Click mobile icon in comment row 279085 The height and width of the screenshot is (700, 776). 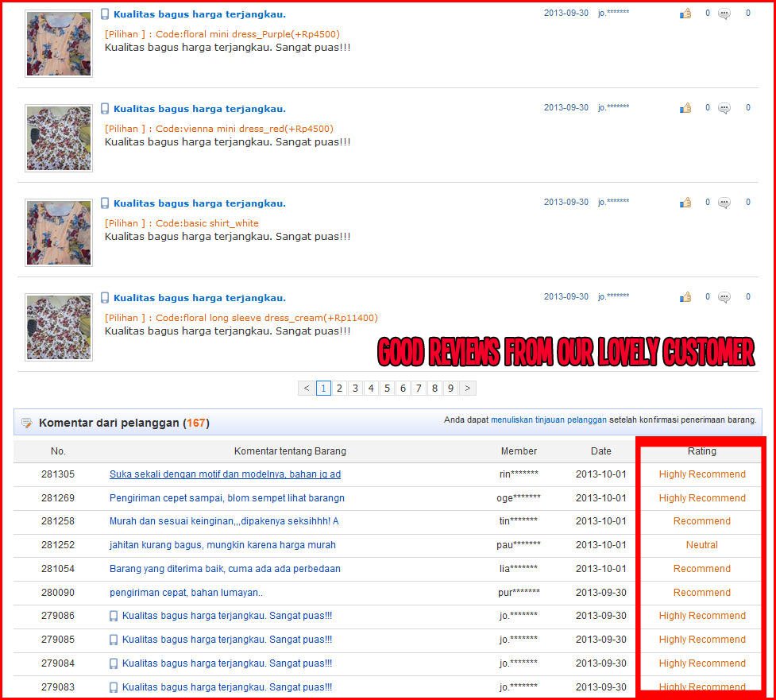click(x=114, y=640)
